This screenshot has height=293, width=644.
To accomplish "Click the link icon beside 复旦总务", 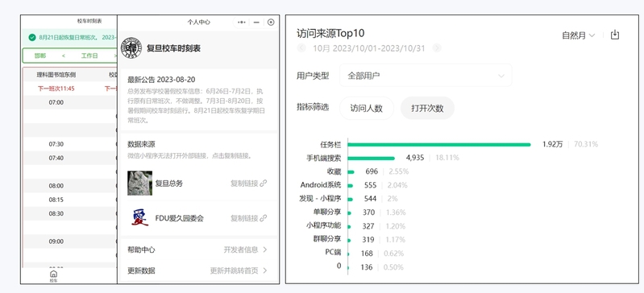I will coord(264,183).
